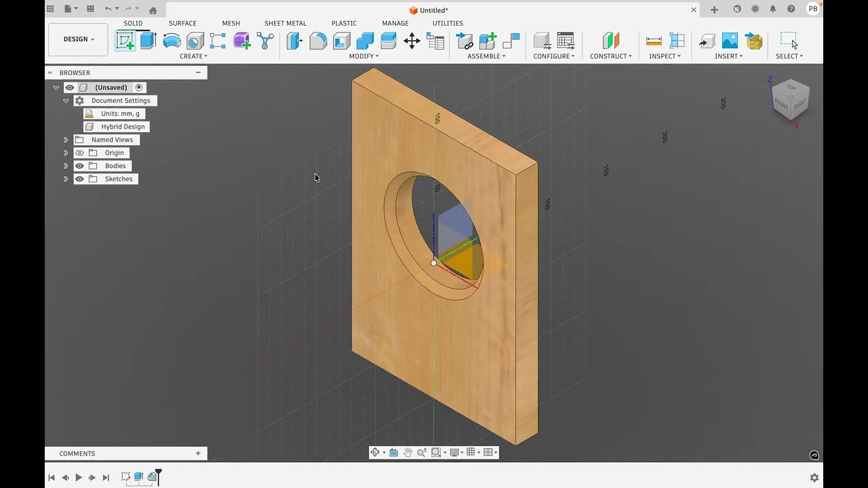Click the timeline play button
The height and width of the screenshot is (488, 868).
point(79,477)
